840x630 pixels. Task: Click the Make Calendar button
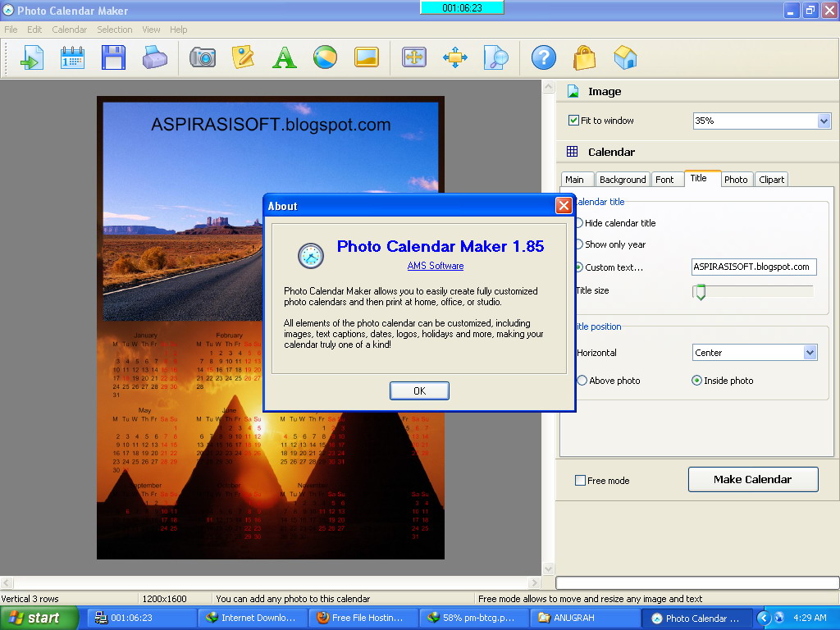click(x=753, y=479)
